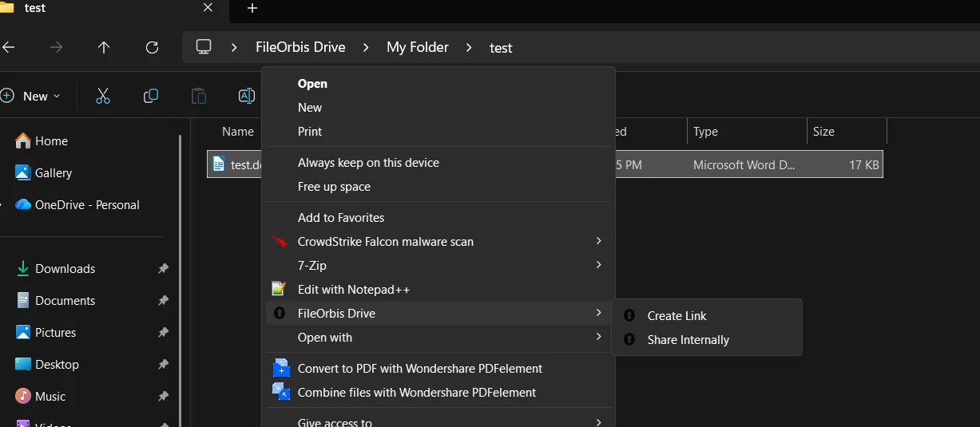This screenshot has width=980, height=427.
Task: Click the Copy icon in toolbar
Action: [x=150, y=96]
